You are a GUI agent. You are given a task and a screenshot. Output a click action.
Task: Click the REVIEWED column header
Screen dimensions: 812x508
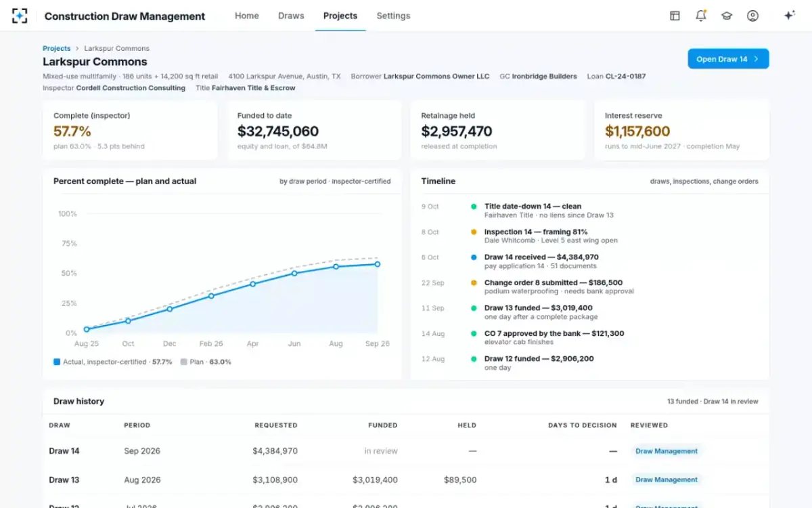(649, 425)
